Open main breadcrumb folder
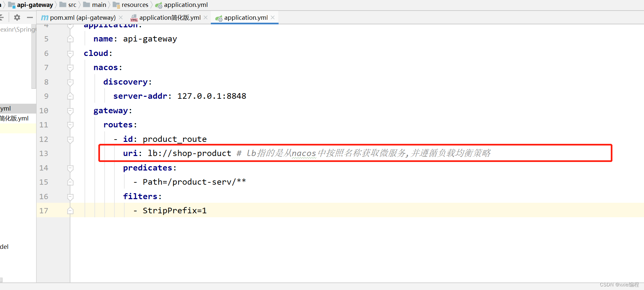 (x=95, y=5)
